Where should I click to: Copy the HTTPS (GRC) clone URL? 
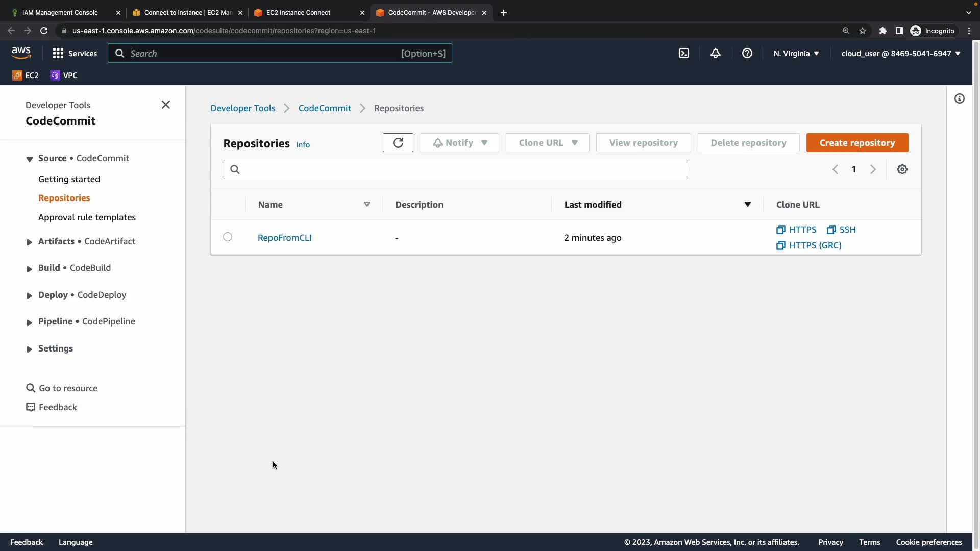(x=809, y=245)
